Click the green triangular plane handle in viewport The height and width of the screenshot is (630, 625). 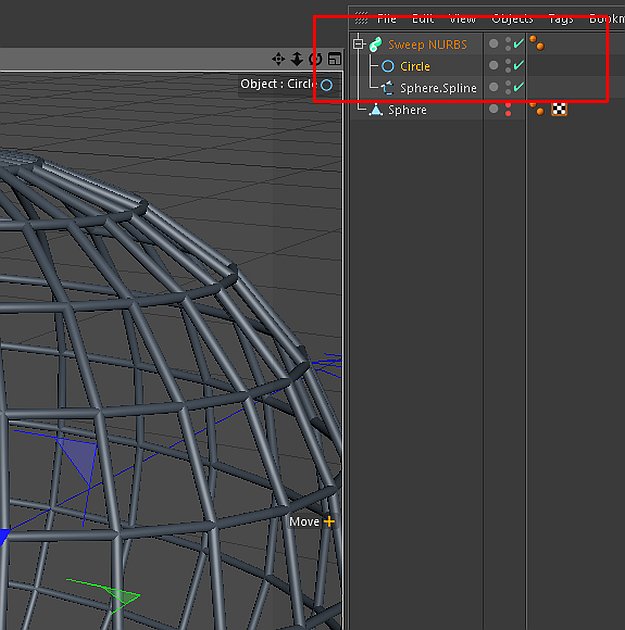125,596
